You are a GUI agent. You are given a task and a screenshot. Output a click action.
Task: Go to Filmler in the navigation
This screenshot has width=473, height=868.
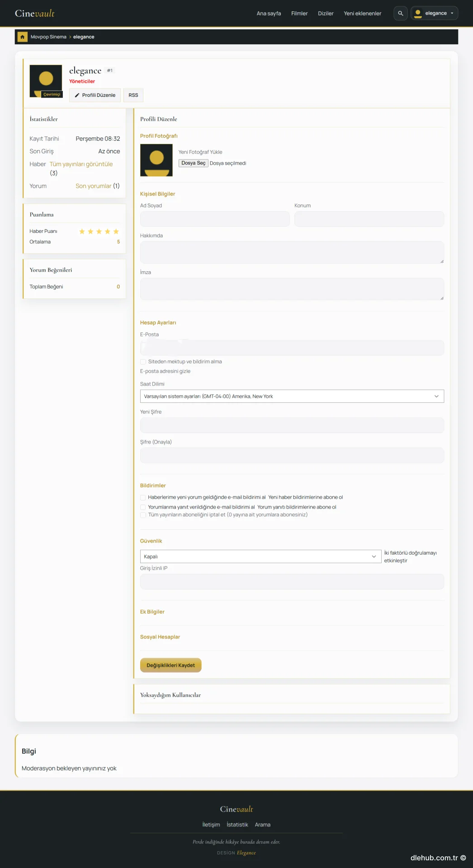click(299, 14)
